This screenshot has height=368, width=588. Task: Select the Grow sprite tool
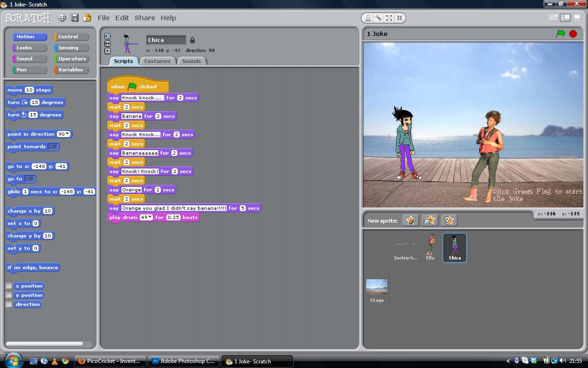pyautogui.click(x=389, y=18)
